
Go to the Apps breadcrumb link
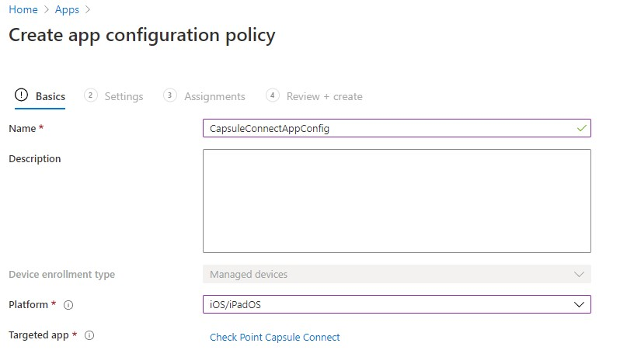coord(67,9)
